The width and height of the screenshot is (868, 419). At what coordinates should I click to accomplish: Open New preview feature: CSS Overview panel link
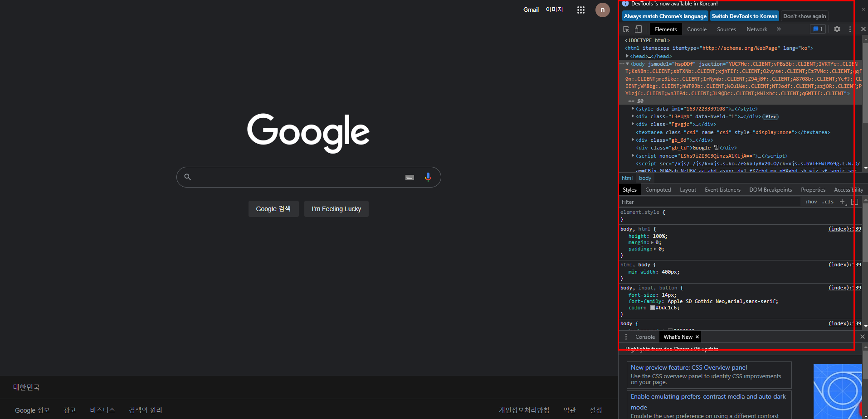pos(688,367)
